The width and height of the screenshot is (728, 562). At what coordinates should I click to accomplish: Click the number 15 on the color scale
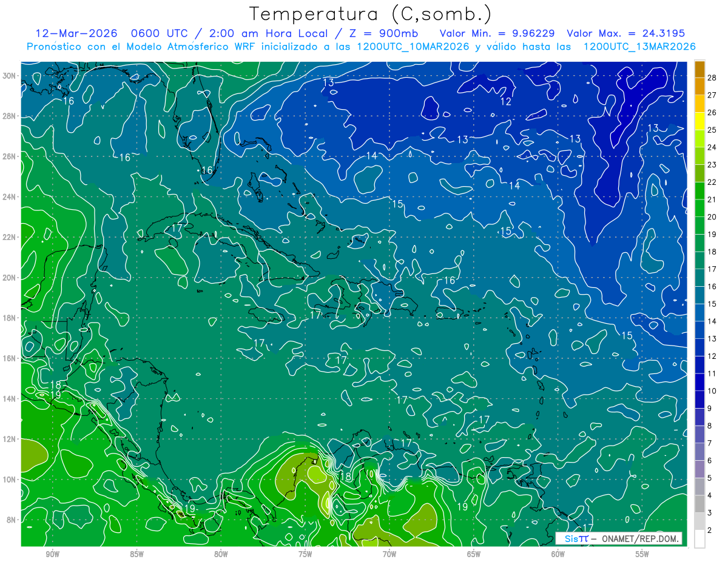click(712, 304)
